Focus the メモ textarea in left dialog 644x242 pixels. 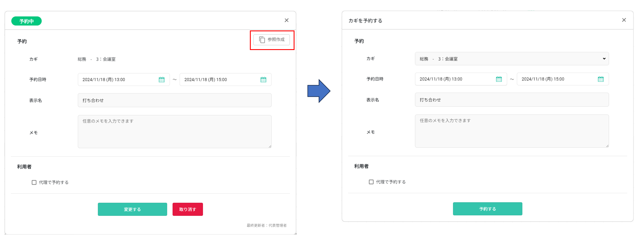(174, 132)
